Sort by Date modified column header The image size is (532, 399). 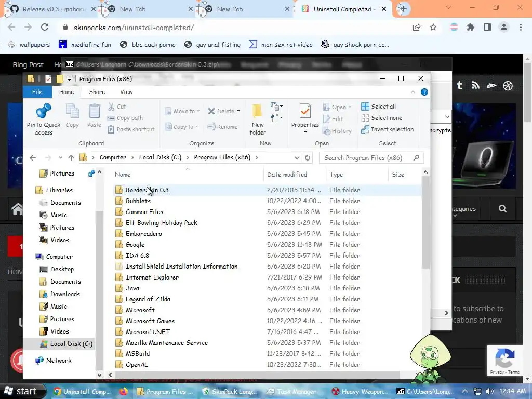tap(287, 175)
